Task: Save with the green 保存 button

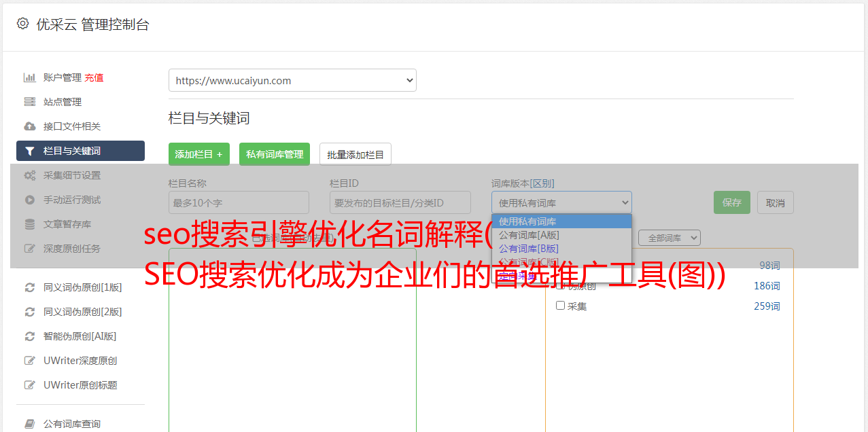Action: [x=732, y=202]
